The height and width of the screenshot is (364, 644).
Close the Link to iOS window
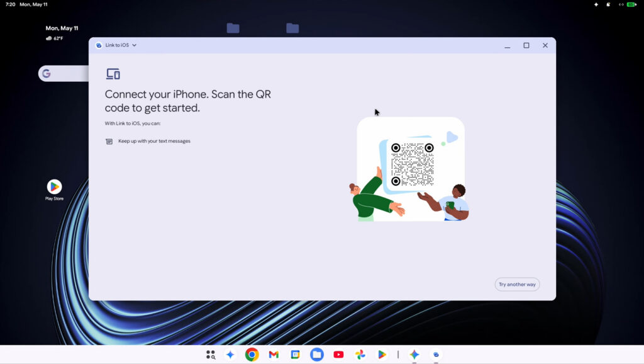(x=545, y=45)
